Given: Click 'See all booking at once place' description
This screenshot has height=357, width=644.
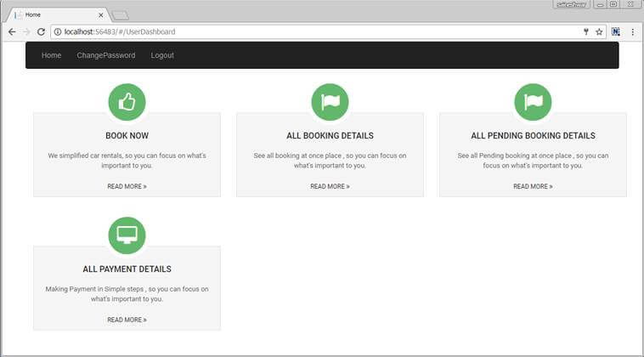Looking at the screenshot, I should click(x=330, y=161).
